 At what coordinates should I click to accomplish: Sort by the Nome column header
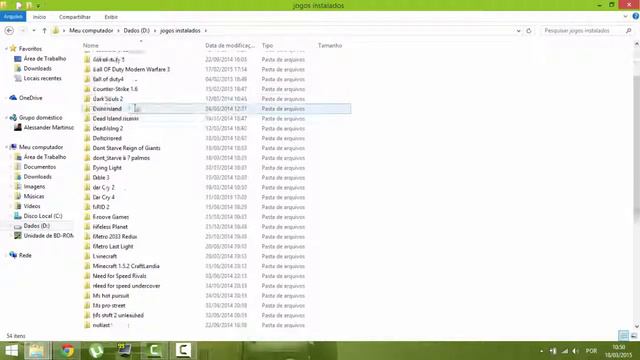point(91,46)
